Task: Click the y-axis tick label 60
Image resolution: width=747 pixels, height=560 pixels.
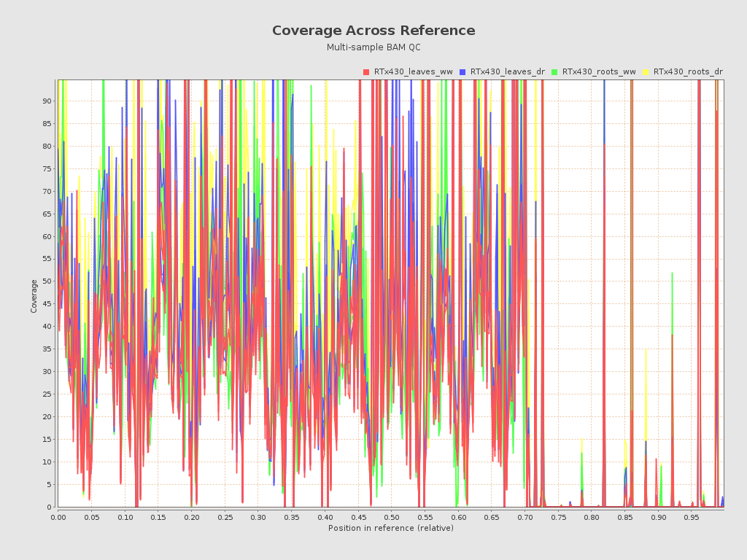Action: pos(47,237)
